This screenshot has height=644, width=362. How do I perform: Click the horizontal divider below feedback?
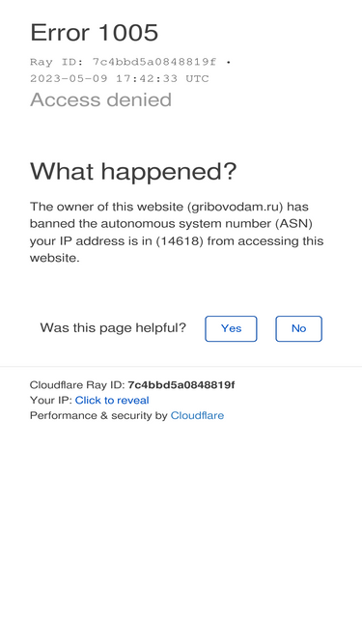(181, 366)
